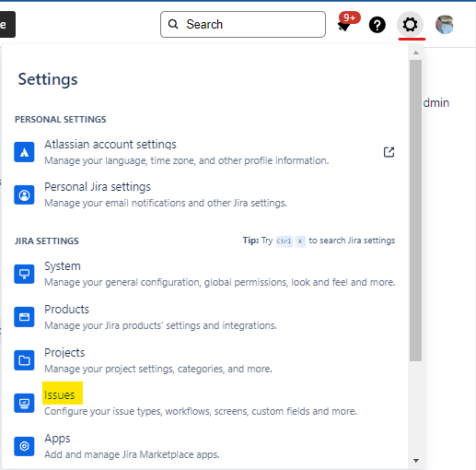Image resolution: width=476 pixels, height=470 pixels.
Task: Click the Ctrl key hint in tip
Action: (284, 241)
